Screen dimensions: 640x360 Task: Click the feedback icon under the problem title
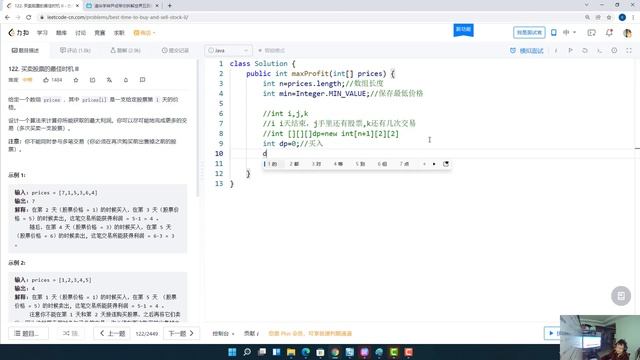[x=142, y=80]
